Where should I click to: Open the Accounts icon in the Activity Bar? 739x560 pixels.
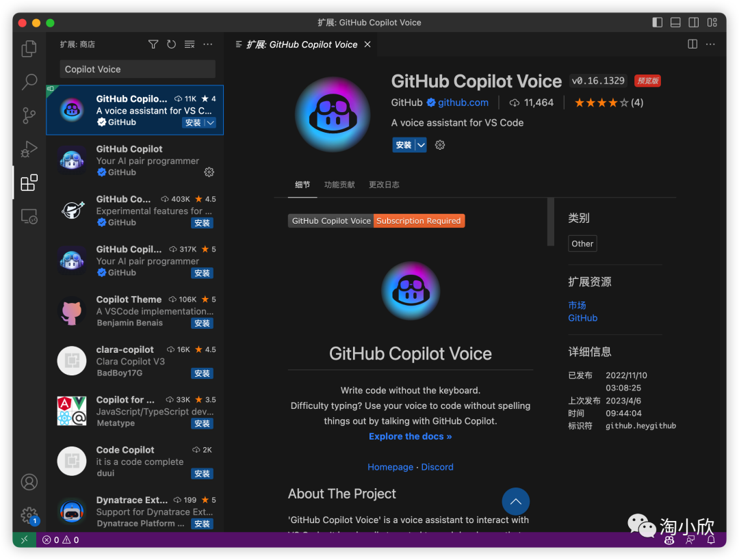[x=29, y=482]
